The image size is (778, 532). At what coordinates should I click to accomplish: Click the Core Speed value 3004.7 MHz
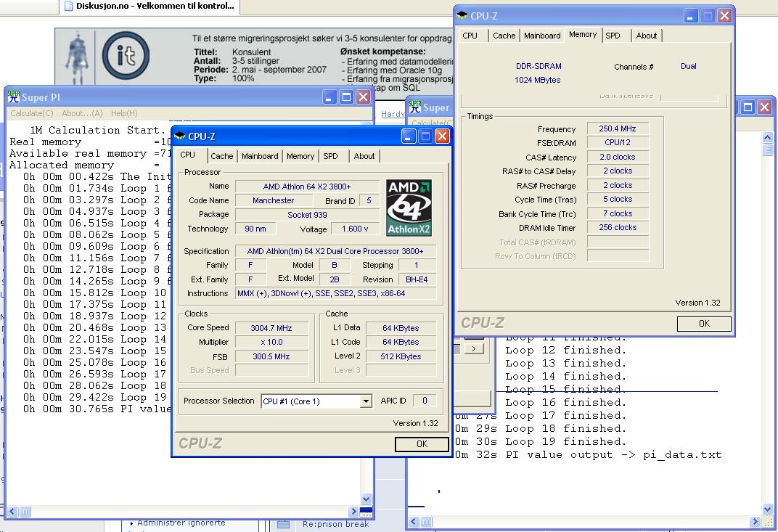pos(271,328)
